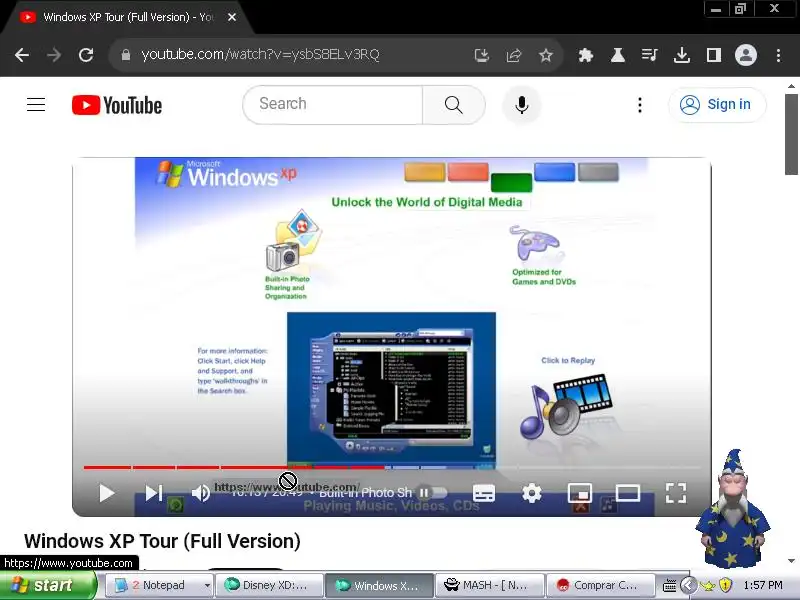Click green tab in XP tour video
Image resolution: width=800 pixels, height=600 pixels.
(x=511, y=182)
